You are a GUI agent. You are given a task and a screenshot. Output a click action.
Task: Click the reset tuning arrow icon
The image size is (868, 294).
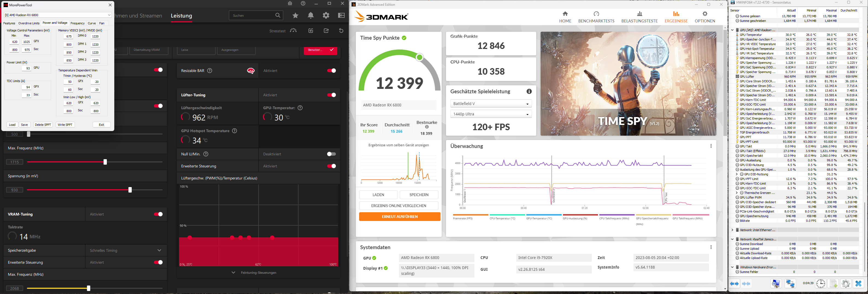(x=341, y=31)
